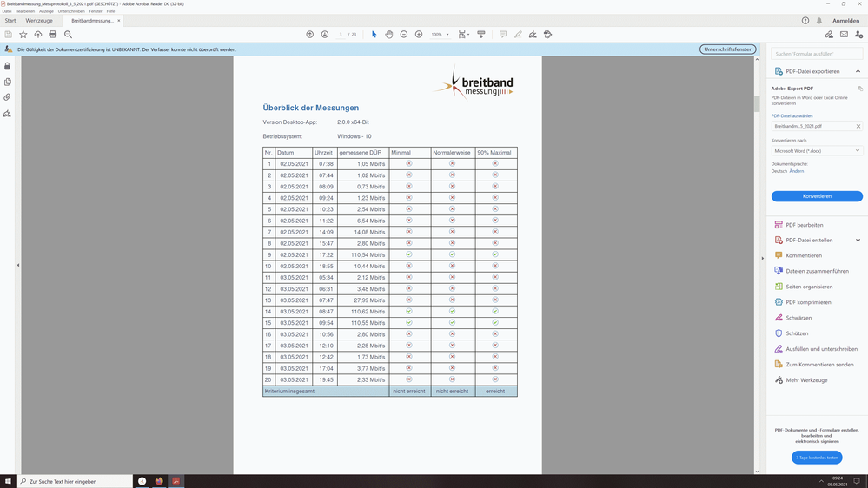Open the Fenster menu
Viewport: 868px width, 488px height.
click(x=96, y=11)
